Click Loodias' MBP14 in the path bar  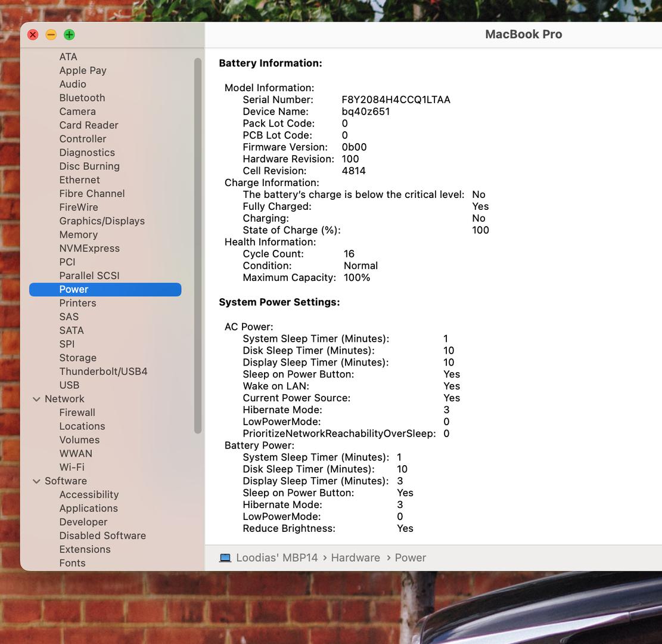[x=277, y=558]
